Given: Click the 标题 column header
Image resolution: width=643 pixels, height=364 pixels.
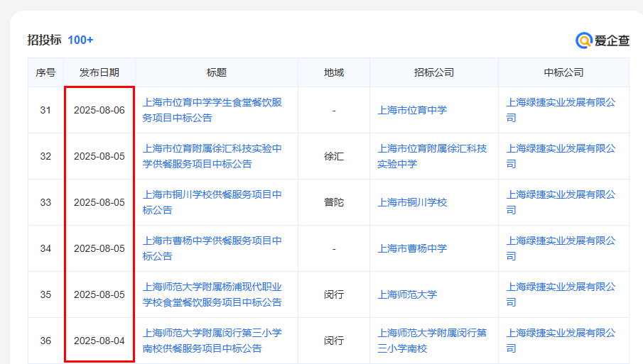Looking at the screenshot, I should pyautogui.click(x=217, y=72).
